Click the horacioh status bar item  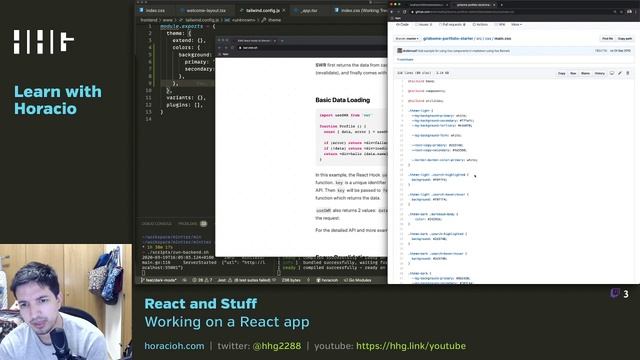[x=327, y=280]
